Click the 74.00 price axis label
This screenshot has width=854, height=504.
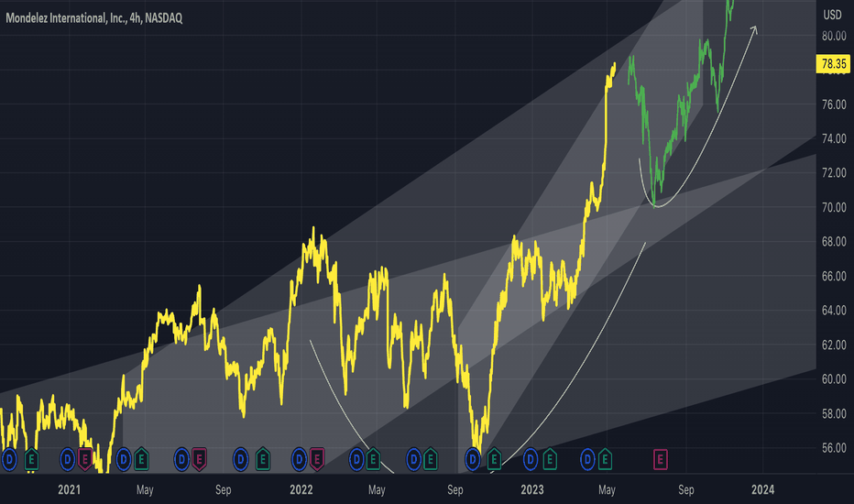834,138
